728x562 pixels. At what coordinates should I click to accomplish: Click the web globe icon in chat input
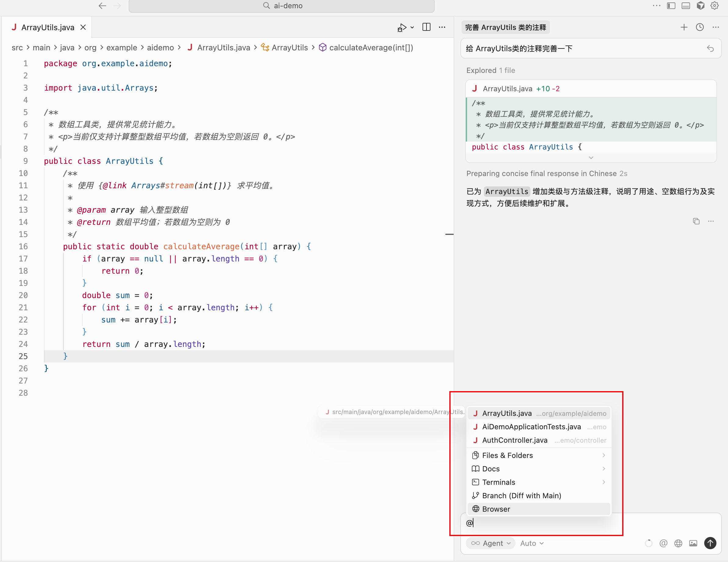[678, 543]
